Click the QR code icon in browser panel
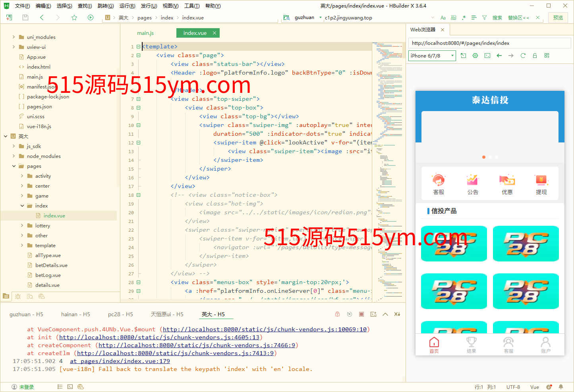The height and width of the screenshot is (392, 574). [x=547, y=56]
